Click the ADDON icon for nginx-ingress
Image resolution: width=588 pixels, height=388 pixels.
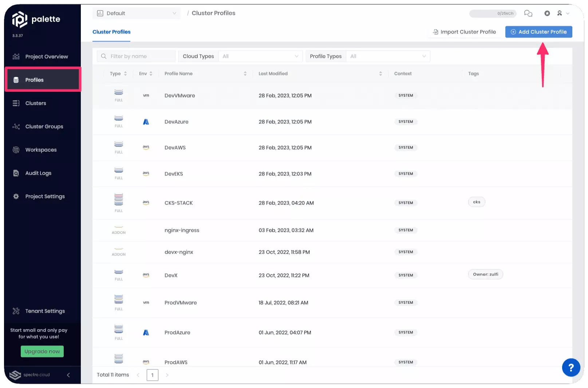(x=119, y=227)
